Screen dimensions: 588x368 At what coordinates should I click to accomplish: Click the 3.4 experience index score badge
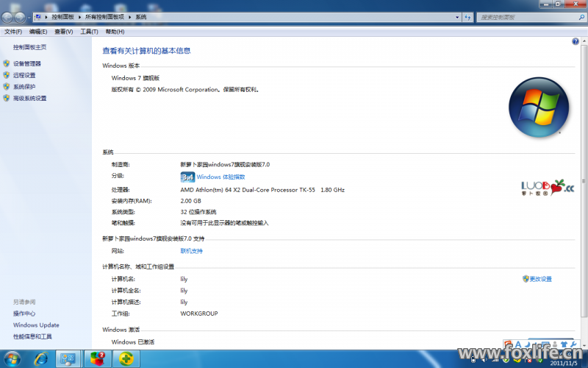(x=187, y=177)
